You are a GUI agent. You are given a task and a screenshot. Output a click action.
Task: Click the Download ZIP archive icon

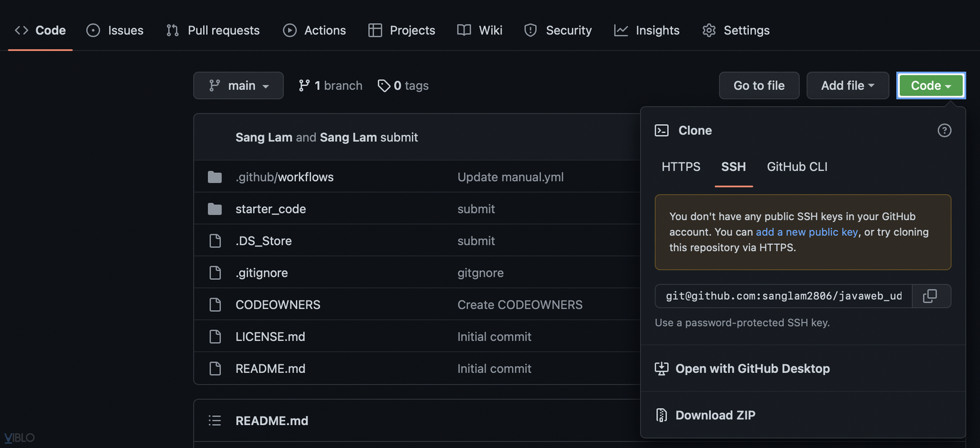point(661,415)
